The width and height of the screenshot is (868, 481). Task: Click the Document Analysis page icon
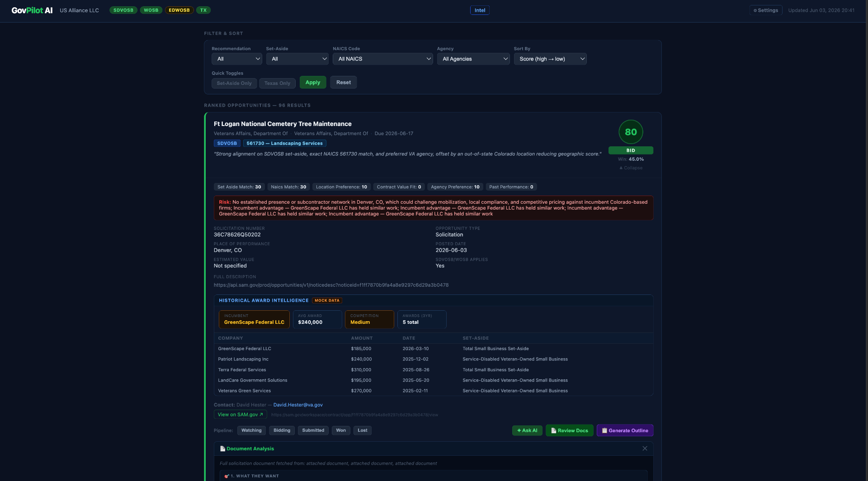point(222,448)
